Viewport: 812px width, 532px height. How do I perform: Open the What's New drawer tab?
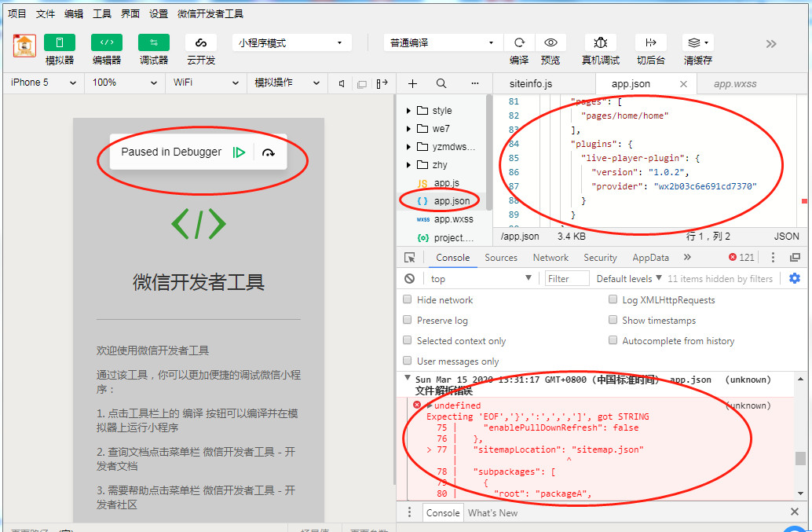[x=492, y=513]
